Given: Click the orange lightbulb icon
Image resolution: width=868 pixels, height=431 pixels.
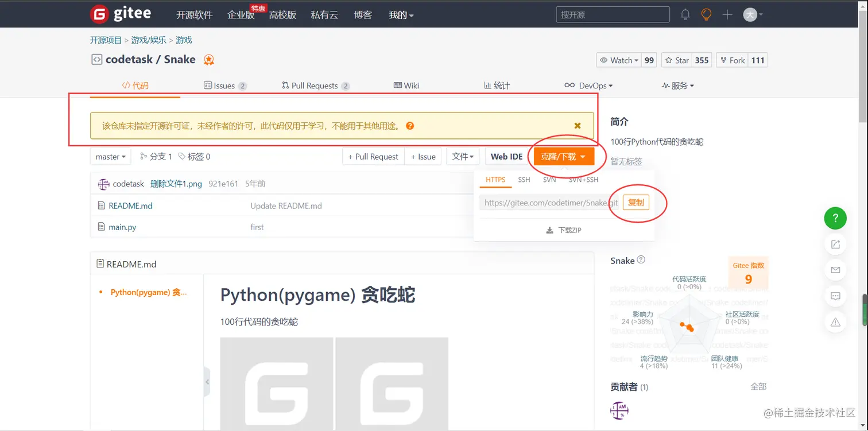Looking at the screenshot, I should (x=706, y=15).
